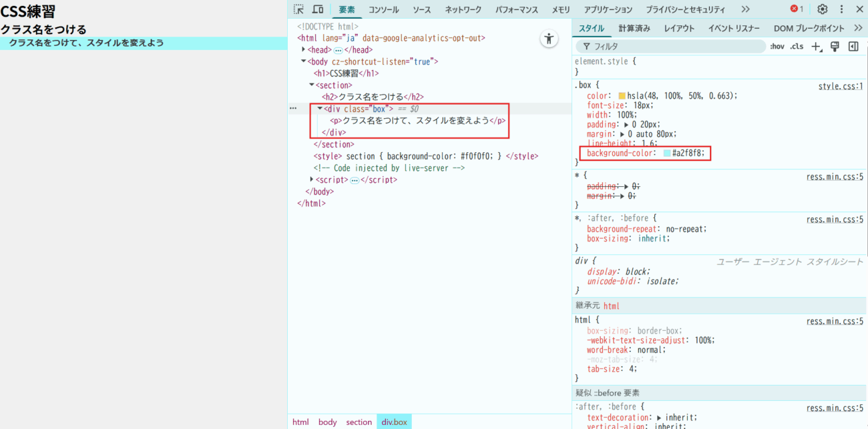Image resolution: width=868 pixels, height=429 pixels.
Task: Switch to the コンソール tab
Action: (383, 9)
